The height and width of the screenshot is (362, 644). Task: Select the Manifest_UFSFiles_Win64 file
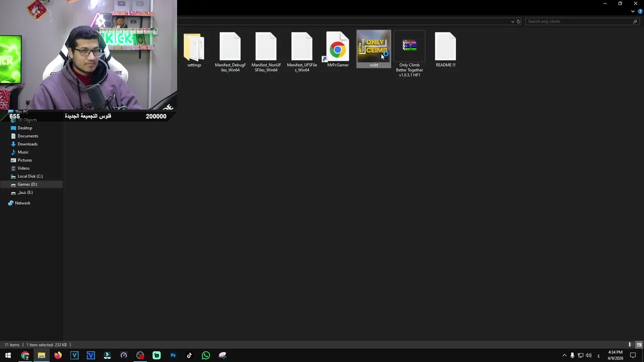point(302,52)
